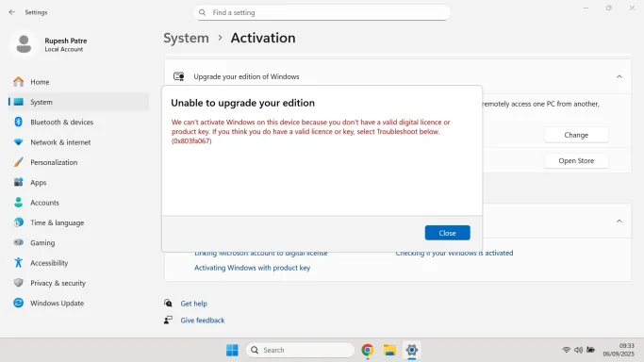Close the Unable to upgrade dialog
Screen dimensions: 644x362
tap(447, 233)
